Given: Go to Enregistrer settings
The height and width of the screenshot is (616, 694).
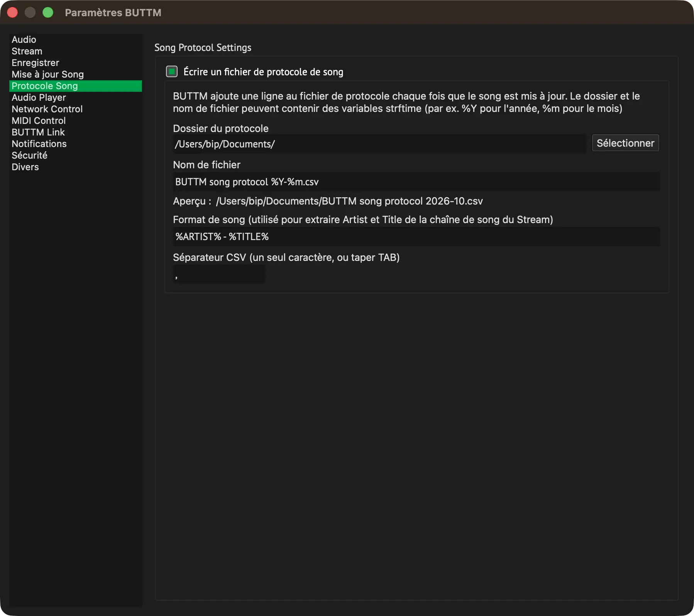Looking at the screenshot, I should tap(76, 63).
